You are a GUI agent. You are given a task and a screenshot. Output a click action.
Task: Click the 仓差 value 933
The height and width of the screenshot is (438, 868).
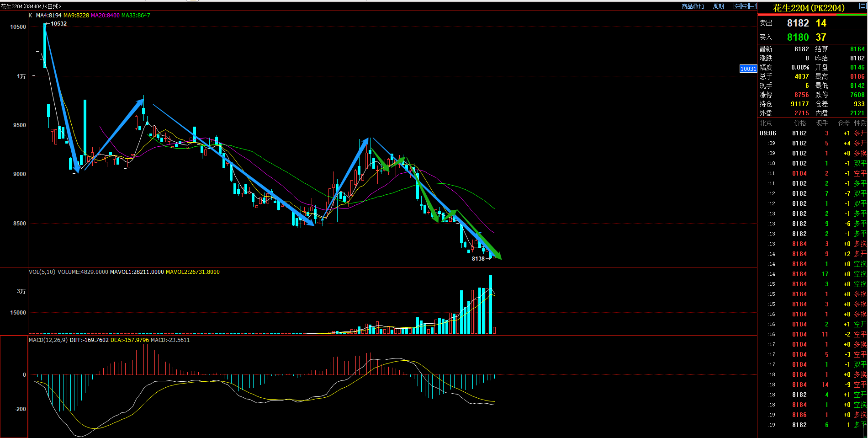pos(859,104)
